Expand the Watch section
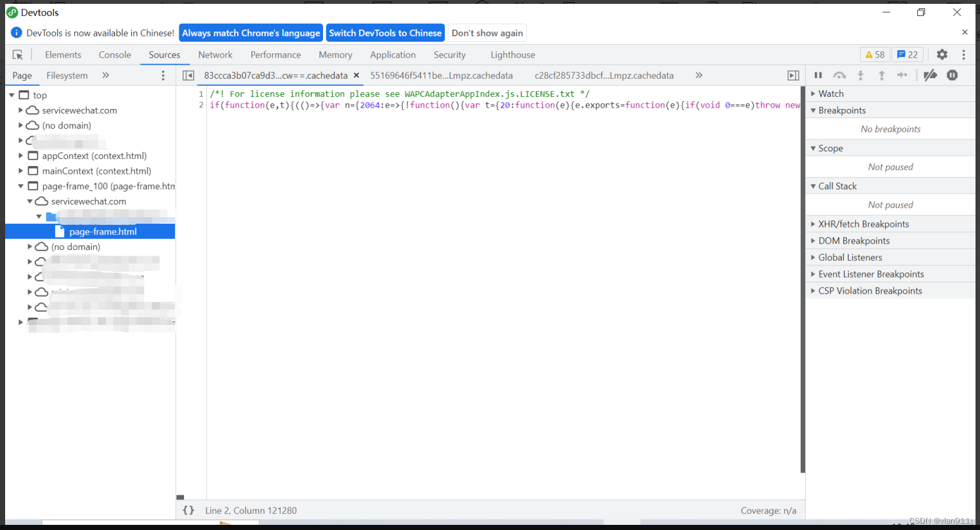Screen dimensions: 980x530 [x=890, y=94]
